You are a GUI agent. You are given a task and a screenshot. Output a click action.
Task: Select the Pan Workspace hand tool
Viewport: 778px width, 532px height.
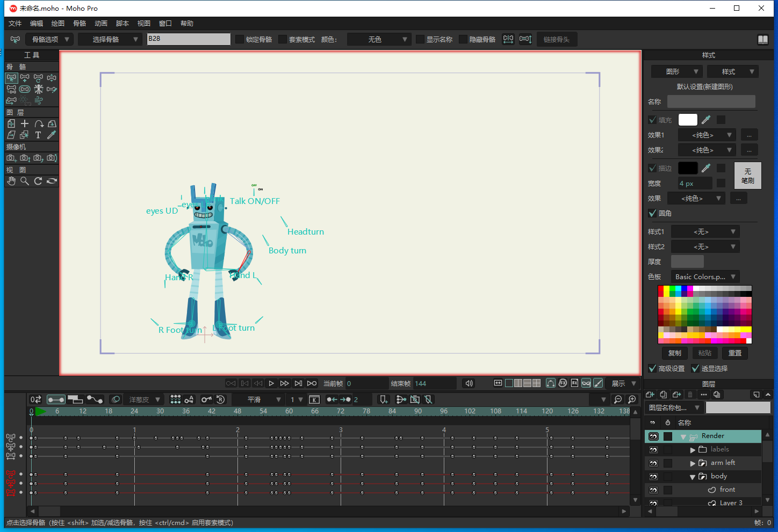click(x=11, y=181)
